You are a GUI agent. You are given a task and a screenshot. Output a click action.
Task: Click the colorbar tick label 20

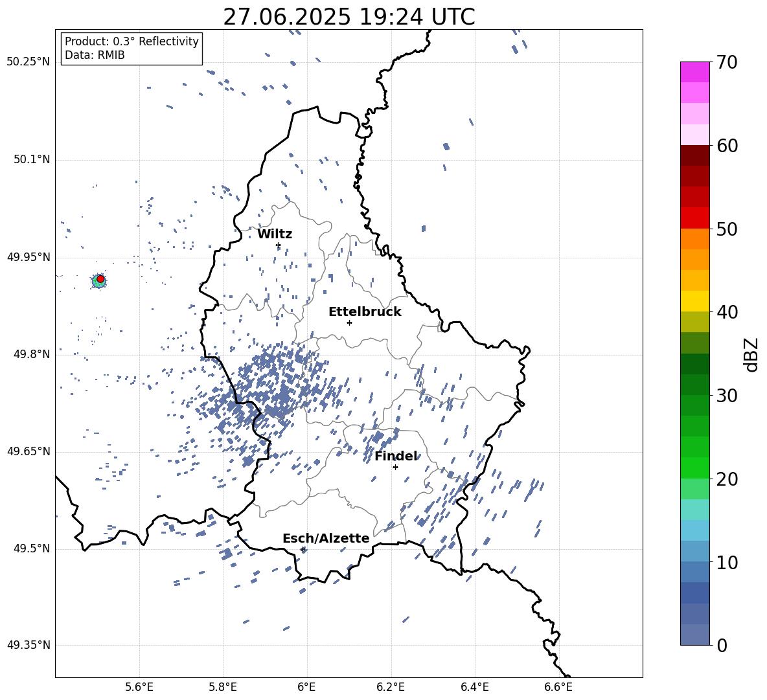(x=727, y=479)
